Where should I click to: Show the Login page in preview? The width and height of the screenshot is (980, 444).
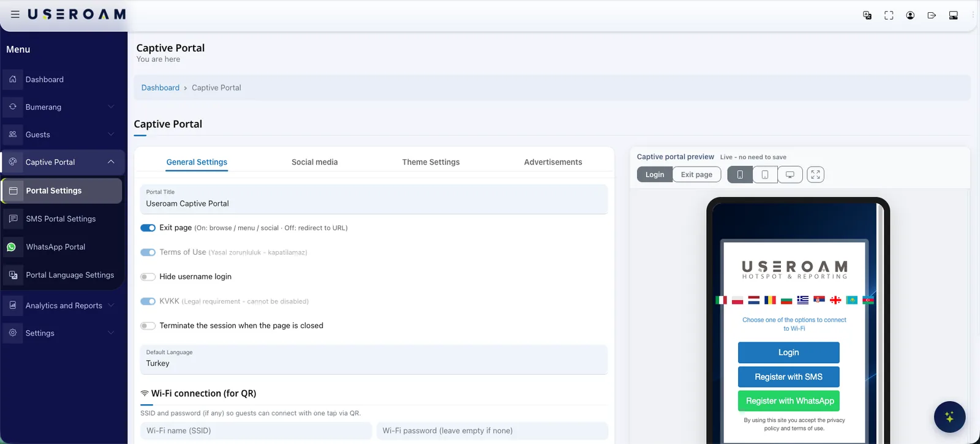coord(655,175)
